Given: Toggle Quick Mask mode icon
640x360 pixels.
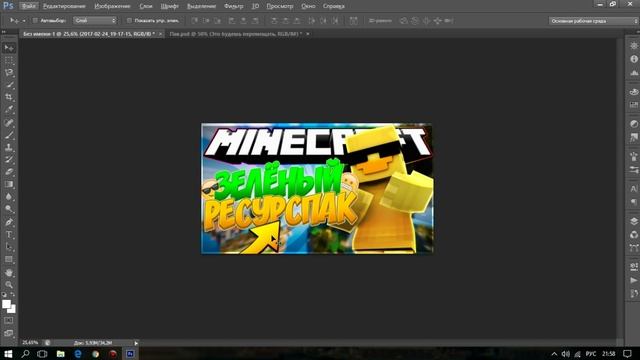Looking at the screenshot, I should (x=9, y=321).
